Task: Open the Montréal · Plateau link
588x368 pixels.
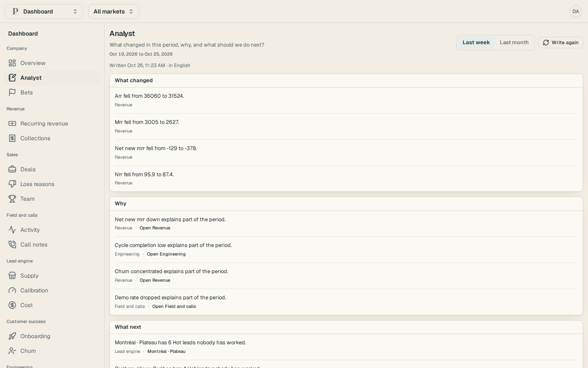Action: point(166,352)
